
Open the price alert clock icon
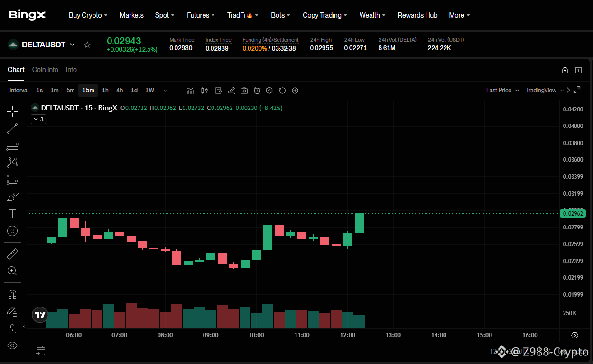point(257,91)
